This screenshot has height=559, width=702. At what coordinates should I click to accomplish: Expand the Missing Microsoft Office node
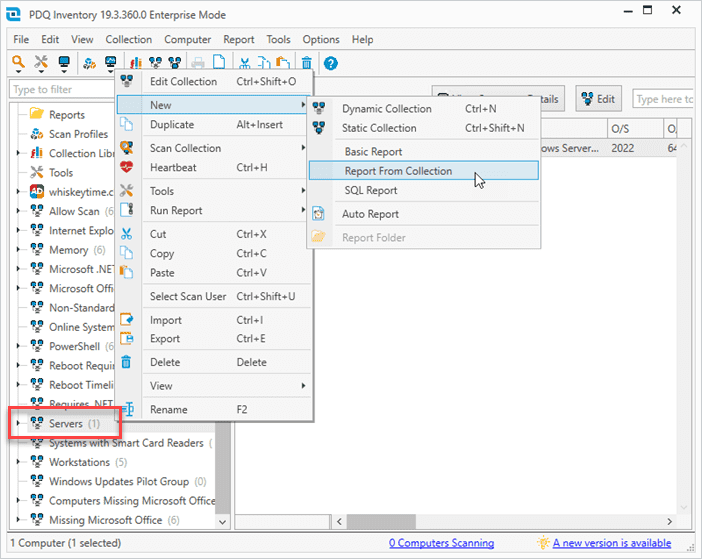[x=18, y=520]
